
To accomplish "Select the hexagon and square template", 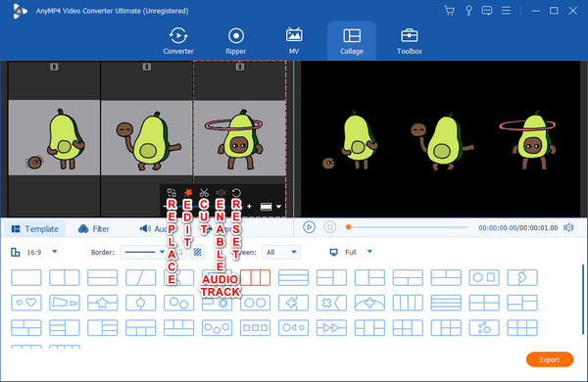I will tap(484, 277).
